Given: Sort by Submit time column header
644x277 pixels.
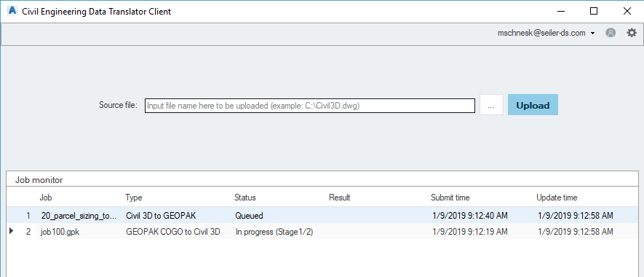Looking at the screenshot, I should click(450, 198).
